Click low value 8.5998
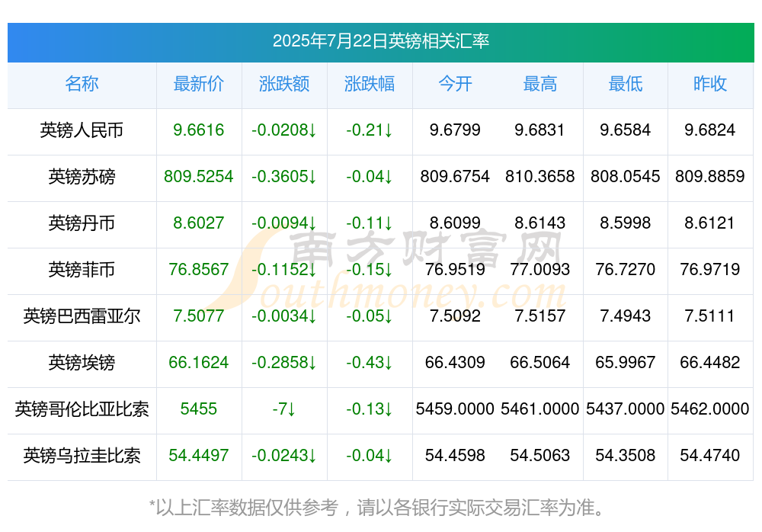Viewport: 762px width, 532px height. tap(626, 223)
